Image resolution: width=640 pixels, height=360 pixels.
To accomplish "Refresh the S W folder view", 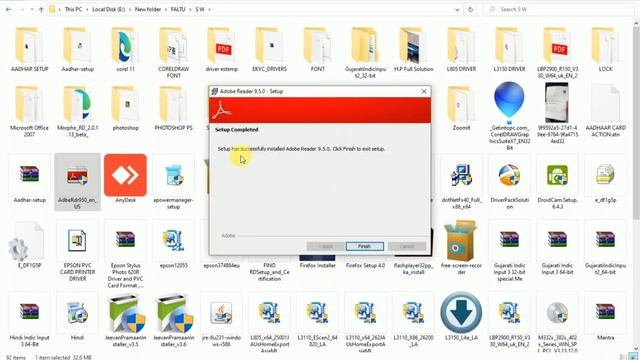I will 470,9.
